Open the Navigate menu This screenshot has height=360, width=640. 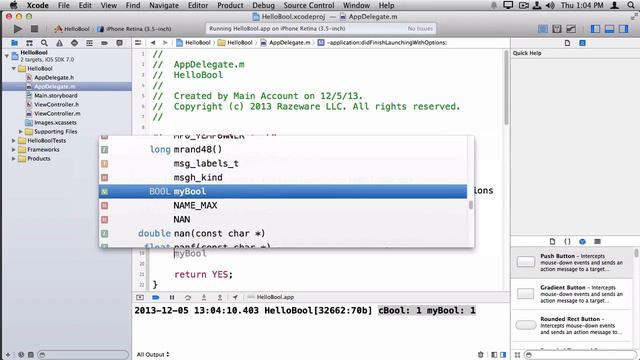(164, 5)
